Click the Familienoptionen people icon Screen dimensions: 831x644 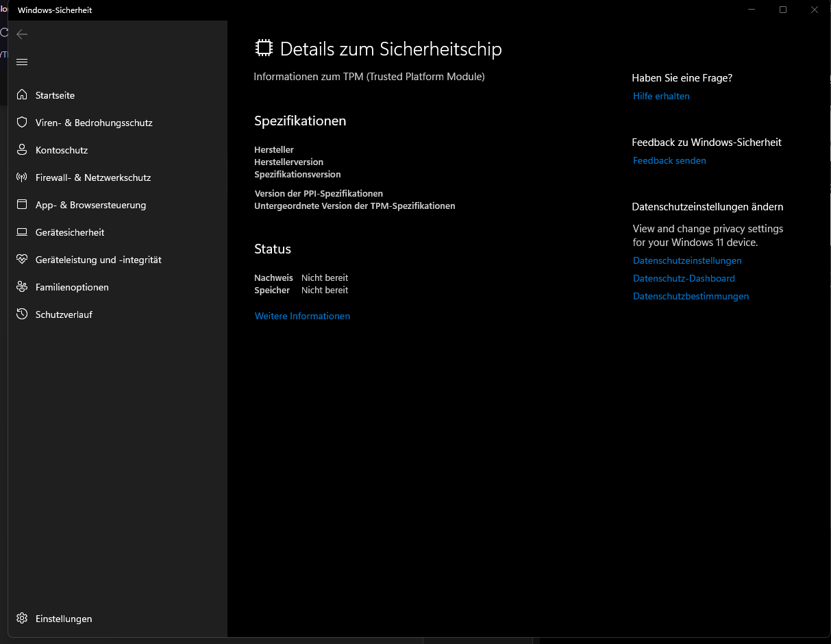22,287
